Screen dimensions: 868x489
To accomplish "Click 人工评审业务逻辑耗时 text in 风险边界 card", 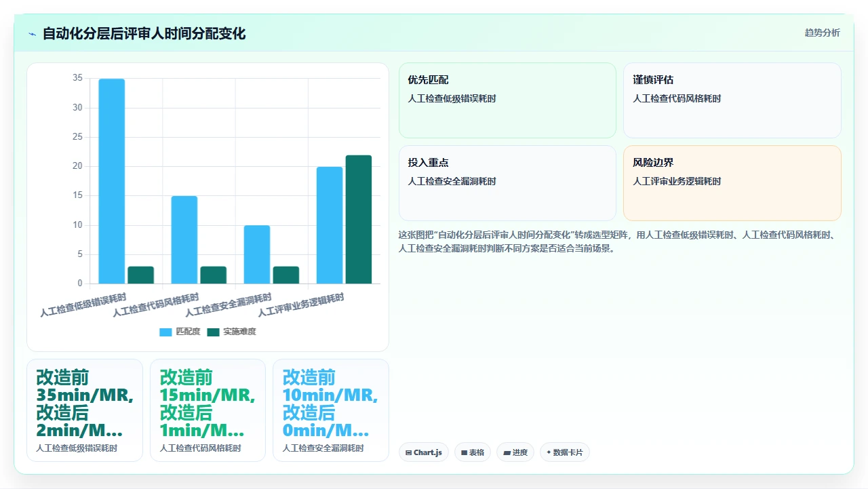I will [x=677, y=181].
